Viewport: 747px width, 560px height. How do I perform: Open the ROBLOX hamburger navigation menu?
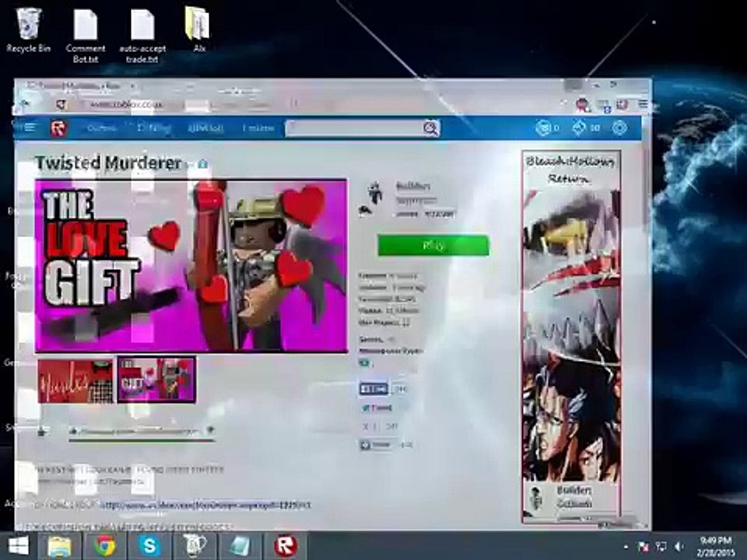pyautogui.click(x=30, y=128)
